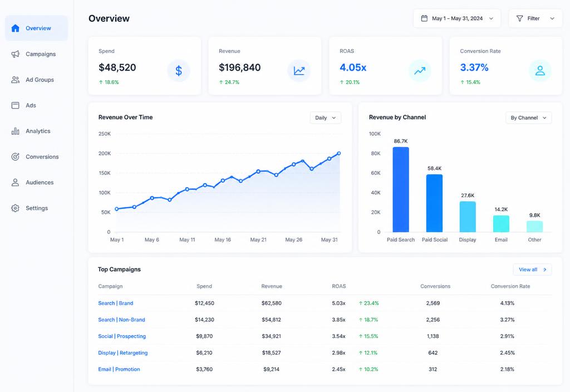This screenshot has height=392, width=570.
Task: Click the 3.54x ROAS cell
Action: click(339, 336)
